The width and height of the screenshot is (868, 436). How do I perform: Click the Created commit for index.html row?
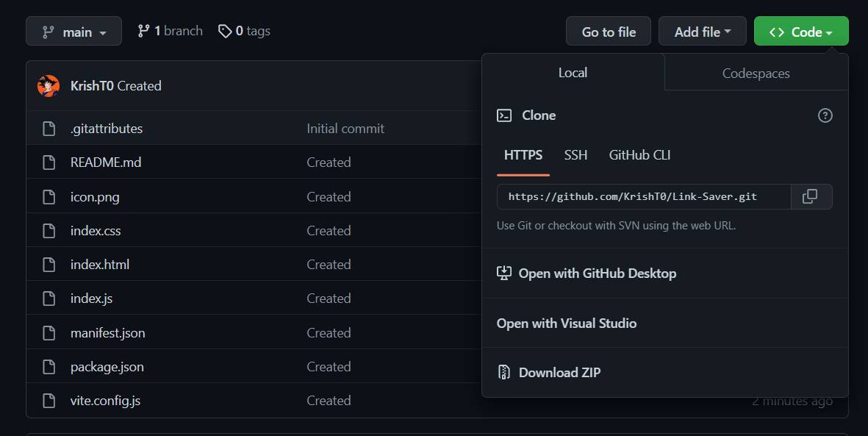(329, 265)
